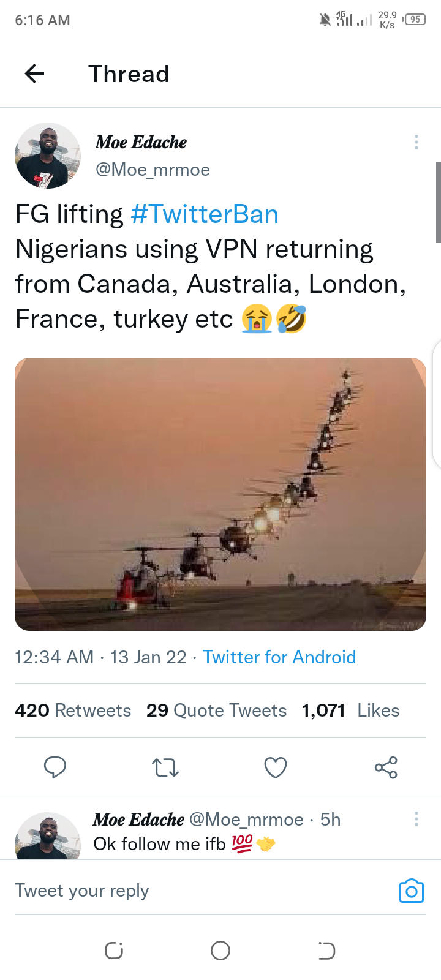Open the helicopters image attachment

[221, 494]
